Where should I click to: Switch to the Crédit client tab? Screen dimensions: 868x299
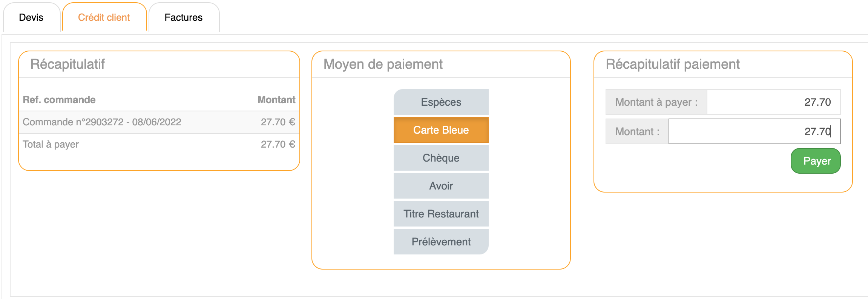pyautogui.click(x=104, y=18)
